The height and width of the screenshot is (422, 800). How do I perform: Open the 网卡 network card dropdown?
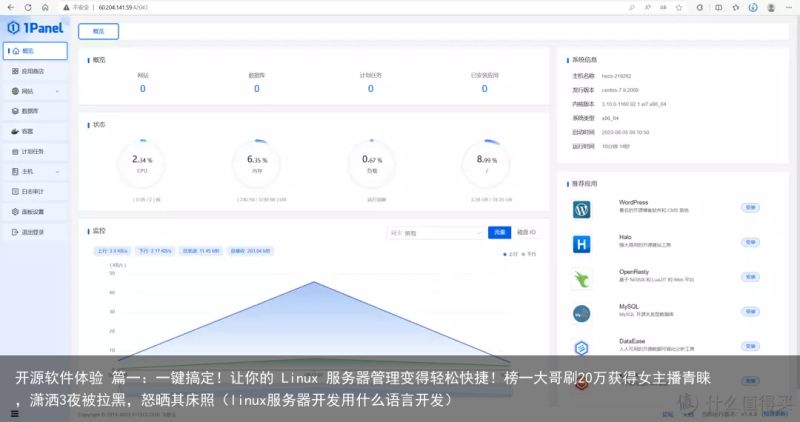coord(435,233)
